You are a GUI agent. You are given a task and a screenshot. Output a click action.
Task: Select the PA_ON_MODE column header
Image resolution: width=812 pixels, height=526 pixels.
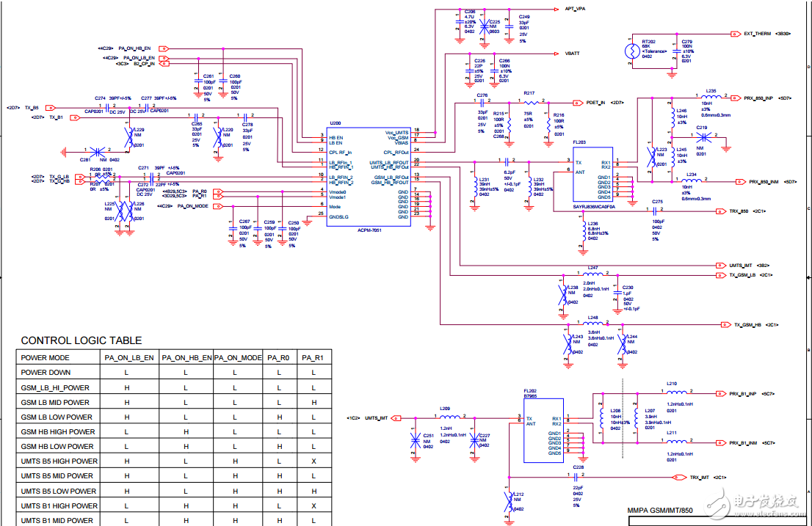(239, 358)
